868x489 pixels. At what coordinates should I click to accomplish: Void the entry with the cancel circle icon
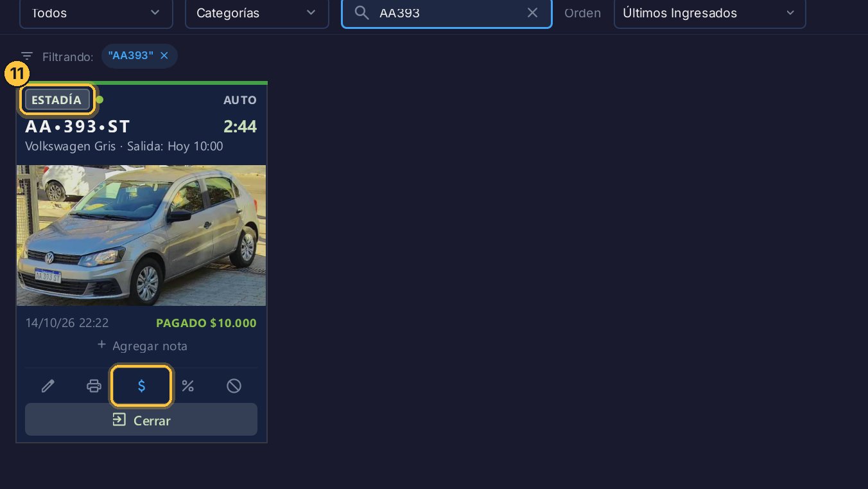(234, 386)
